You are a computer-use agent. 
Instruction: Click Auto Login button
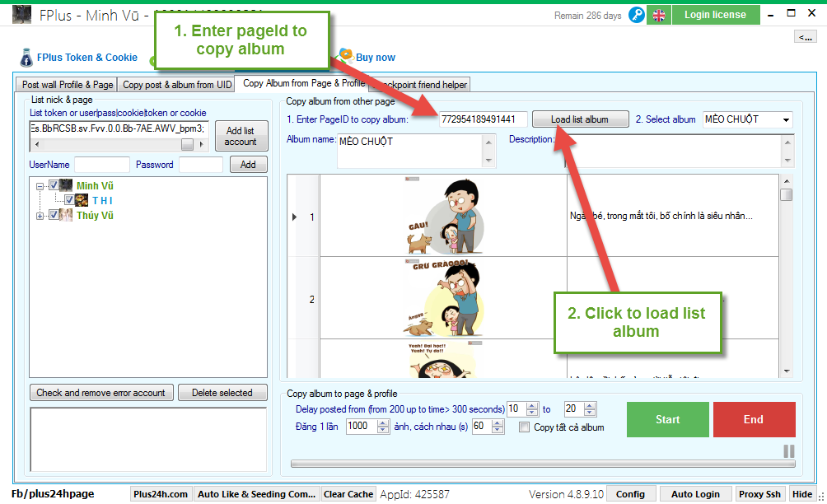[x=696, y=494]
